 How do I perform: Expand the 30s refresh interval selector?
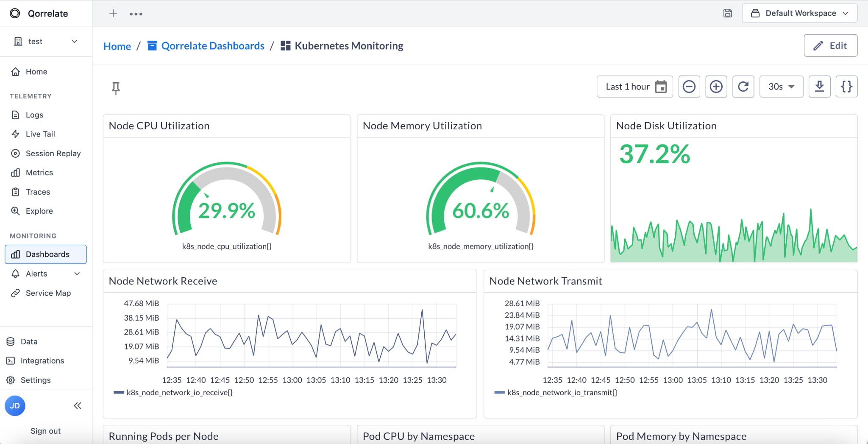(780, 87)
